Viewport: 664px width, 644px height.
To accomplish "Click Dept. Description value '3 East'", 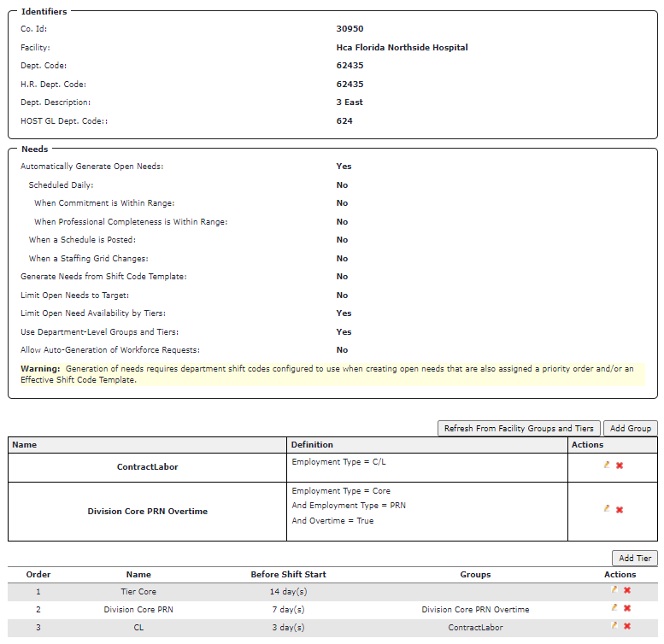I will click(x=350, y=102).
